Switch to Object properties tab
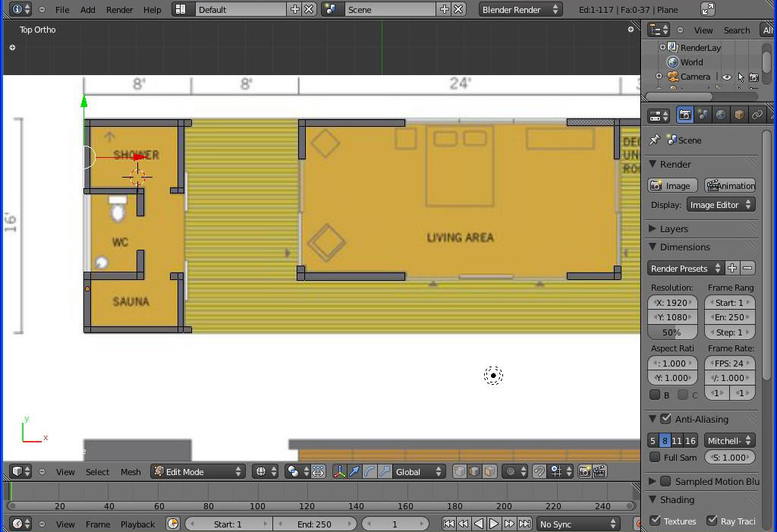This screenshot has height=532, width=777. click(739, 115)
